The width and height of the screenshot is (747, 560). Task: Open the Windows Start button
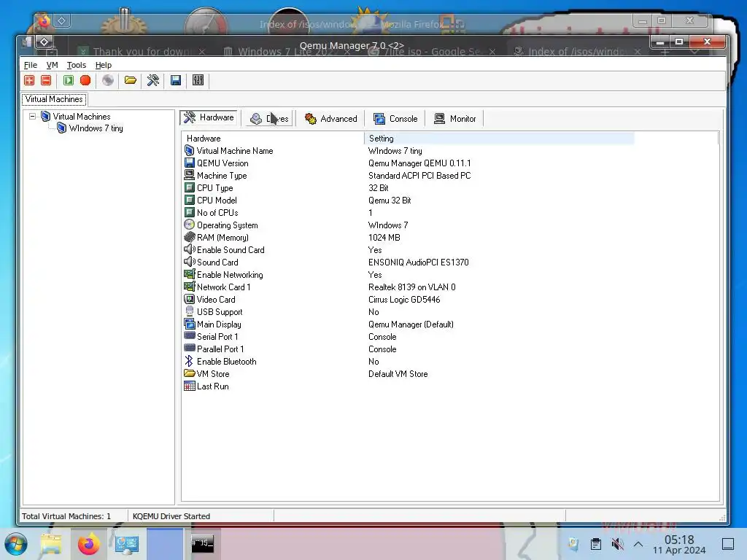point(16,544)
